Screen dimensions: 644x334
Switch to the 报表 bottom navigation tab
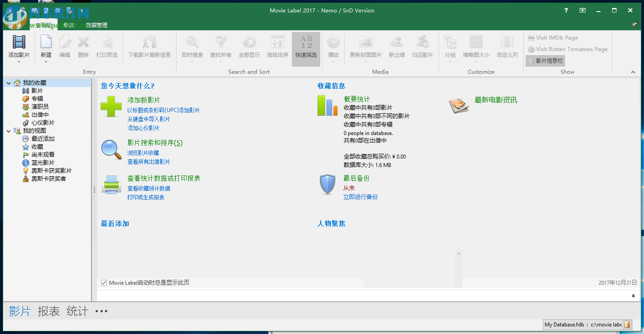(x=49, y=311)
